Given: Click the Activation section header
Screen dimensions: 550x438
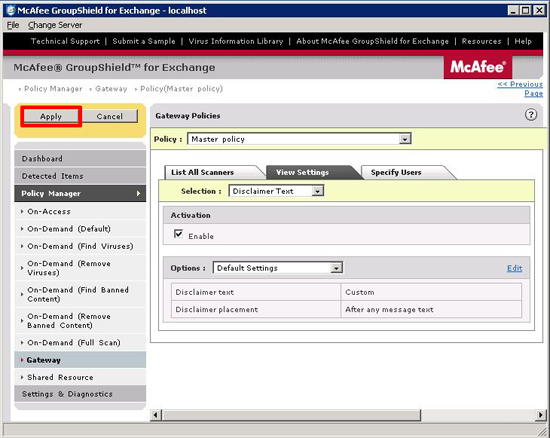Looking at the screenshot, I should (347, 215).
